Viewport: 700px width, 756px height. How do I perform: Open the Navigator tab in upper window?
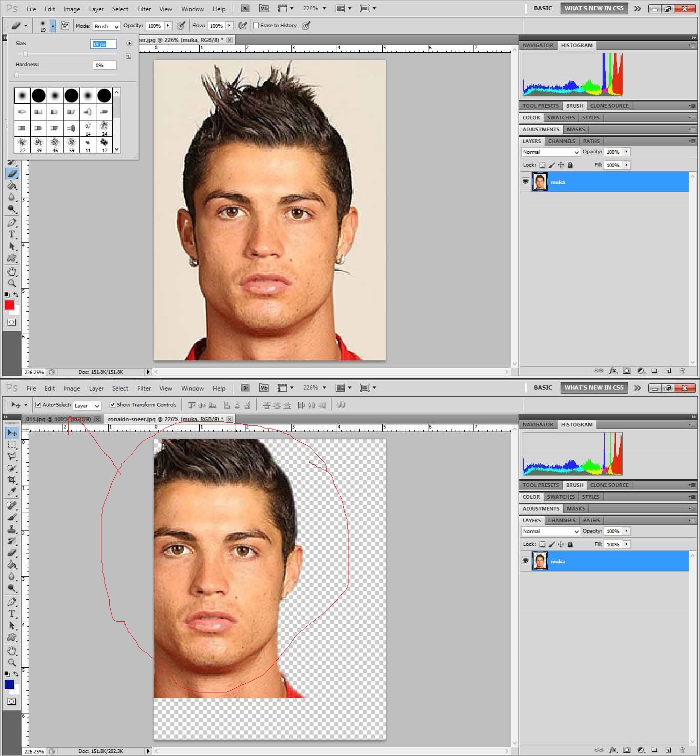(x=538, y=46)
